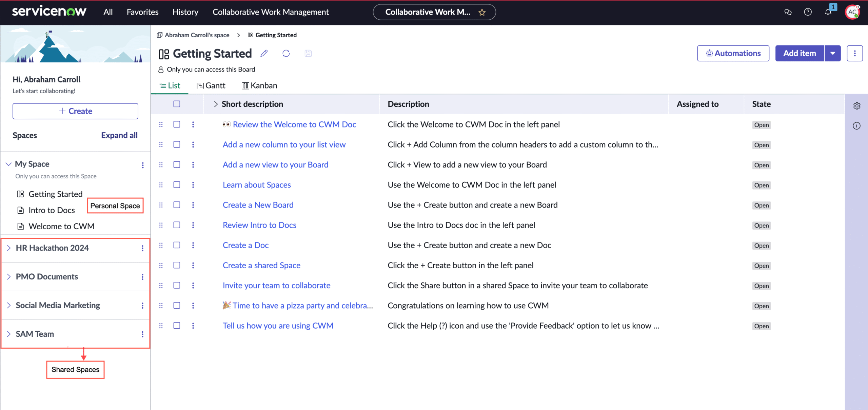
Task: Check the select-all checkbox in list header
Action: coord(177,104)
